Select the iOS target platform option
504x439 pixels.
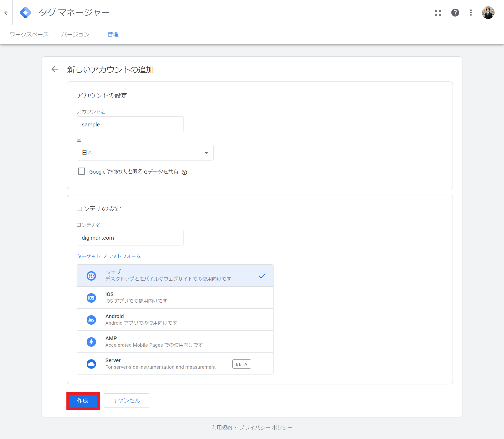[175, 298]
